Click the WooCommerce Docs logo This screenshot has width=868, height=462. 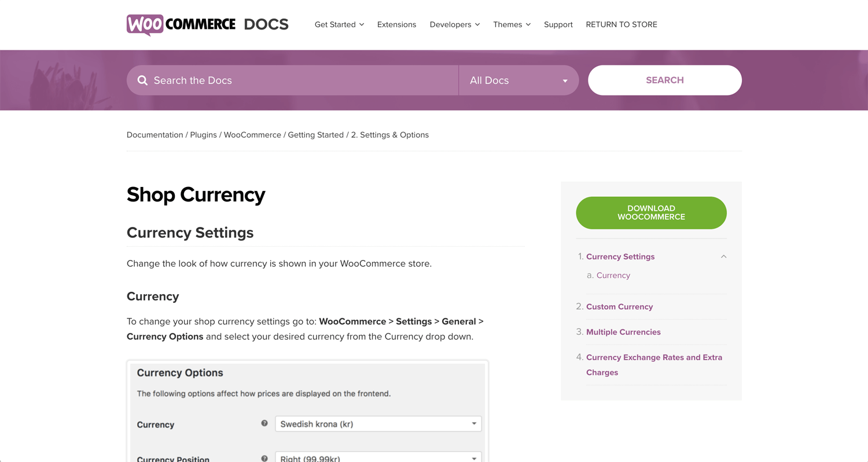207,25
